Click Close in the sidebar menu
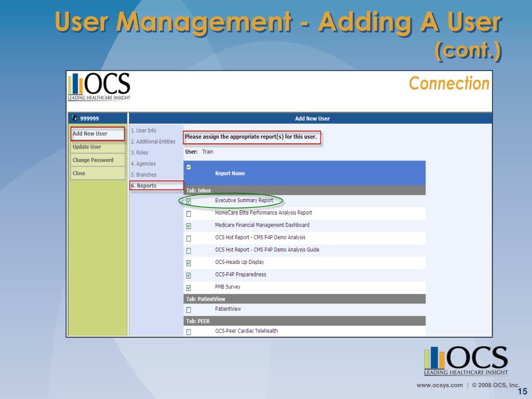This screenshot has height=399, width=532. tap(98, 174)
